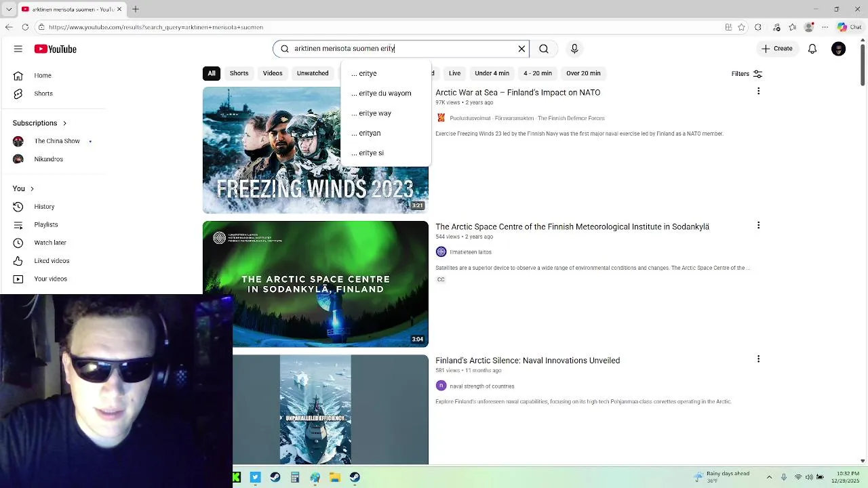Open a new tab with plus
Image resolution: width=868 pixels, height=488 pixels.
click(x=136, y=9)
